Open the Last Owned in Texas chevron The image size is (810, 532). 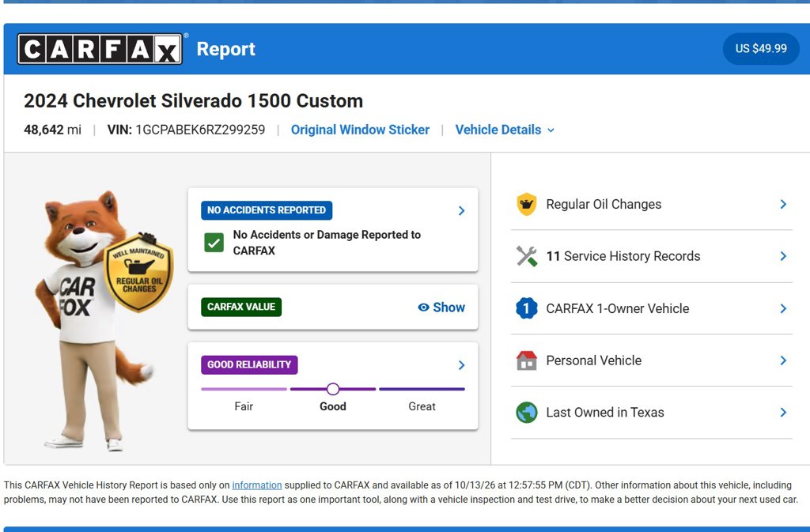click(x=783, y=413)
